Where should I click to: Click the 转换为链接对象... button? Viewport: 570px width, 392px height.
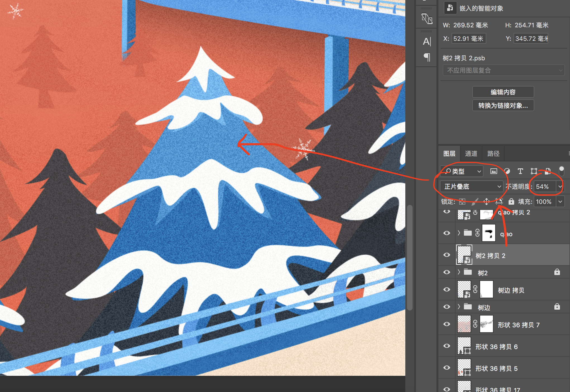(x=503, y=106)
